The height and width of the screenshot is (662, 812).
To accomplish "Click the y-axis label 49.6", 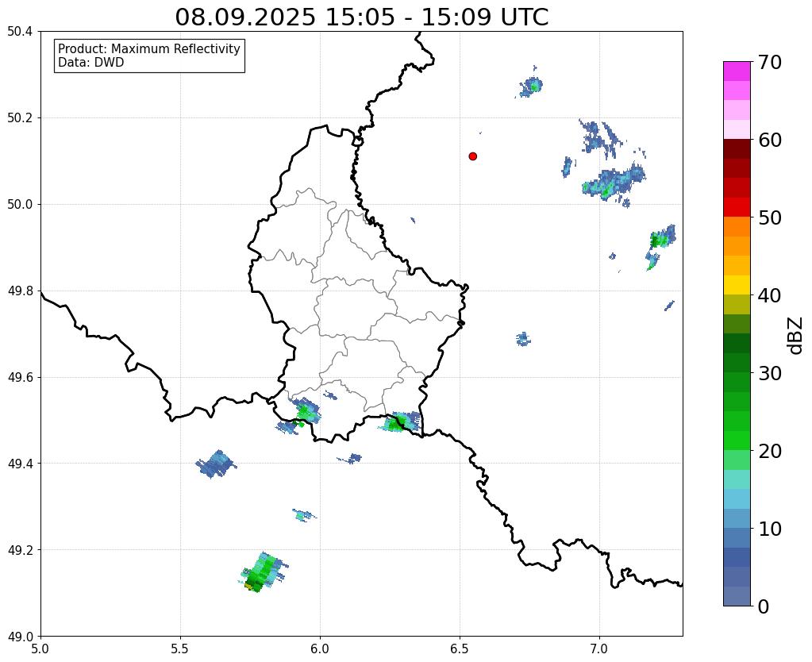I will click(x=20, y=378).
